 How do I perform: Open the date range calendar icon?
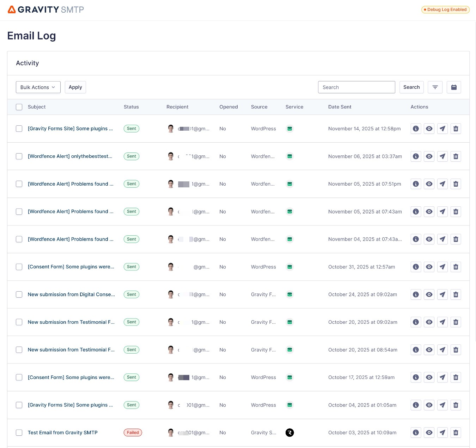pos(454,87)
